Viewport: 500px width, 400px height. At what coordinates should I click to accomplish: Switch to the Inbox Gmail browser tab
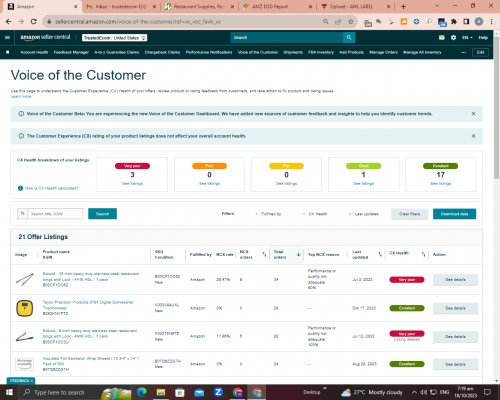(x=120, y=6)
